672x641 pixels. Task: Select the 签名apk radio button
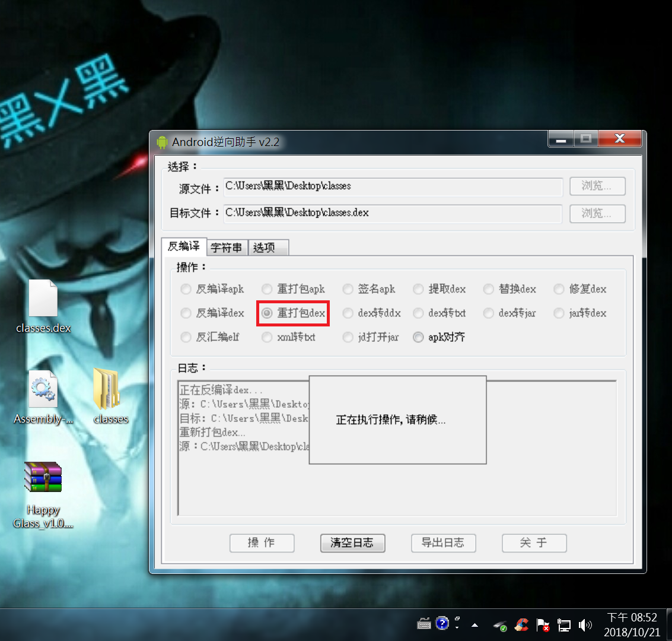click(x=369, y=289)
